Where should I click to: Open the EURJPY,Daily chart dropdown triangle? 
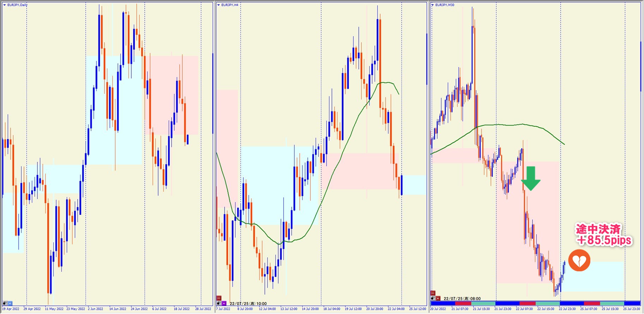point(5,5)
